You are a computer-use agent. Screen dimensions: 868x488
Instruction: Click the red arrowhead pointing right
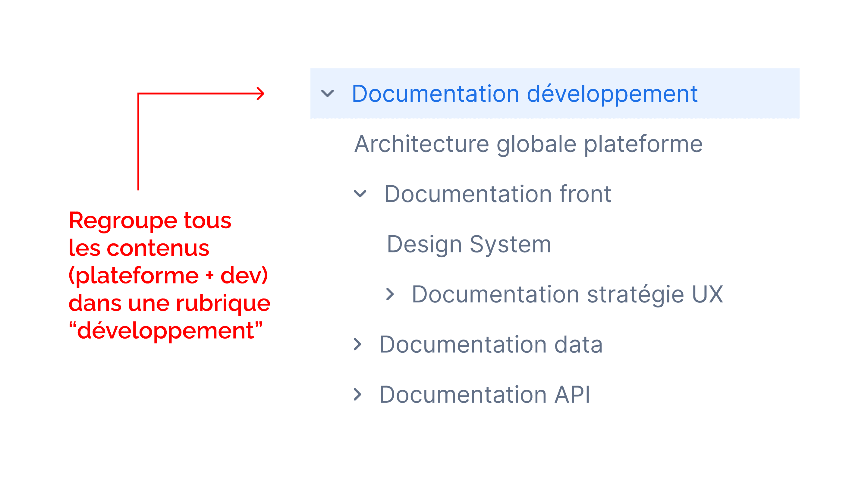(260, 94)
